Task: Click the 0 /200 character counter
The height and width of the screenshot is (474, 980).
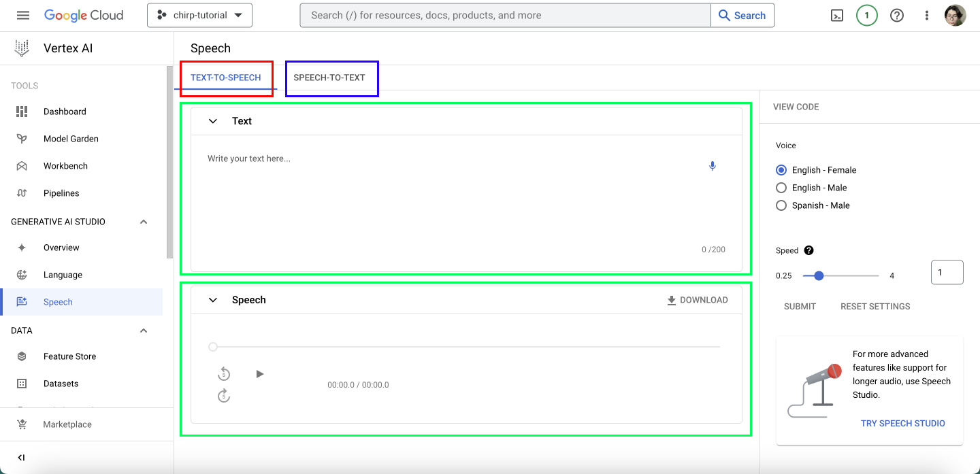Action: [x=713, y=250]
